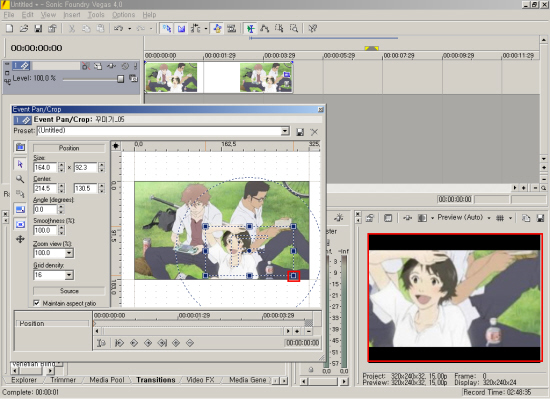This screenshot has width=550, height=399.
Task: Select the Selection Edit tool
Action: pyautogui.click(x=280, y=28)
